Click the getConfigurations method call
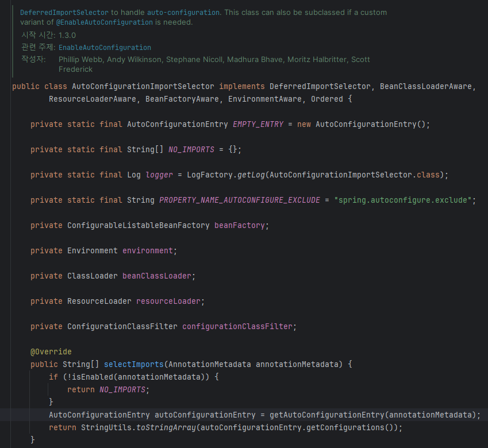 (x=345, y=428)
